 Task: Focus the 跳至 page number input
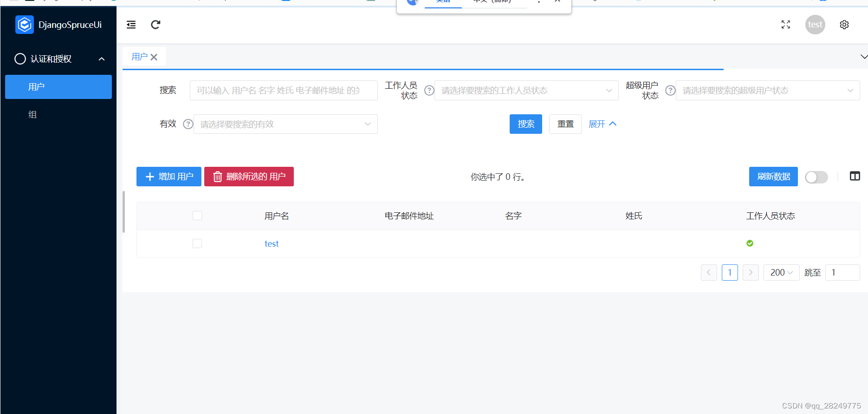(x=842, y=272)
